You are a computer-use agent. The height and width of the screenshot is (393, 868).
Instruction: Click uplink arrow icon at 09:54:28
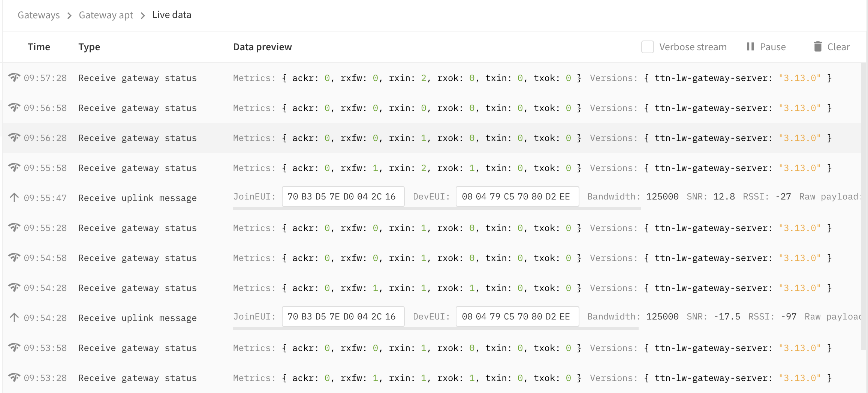pos(14,317)
